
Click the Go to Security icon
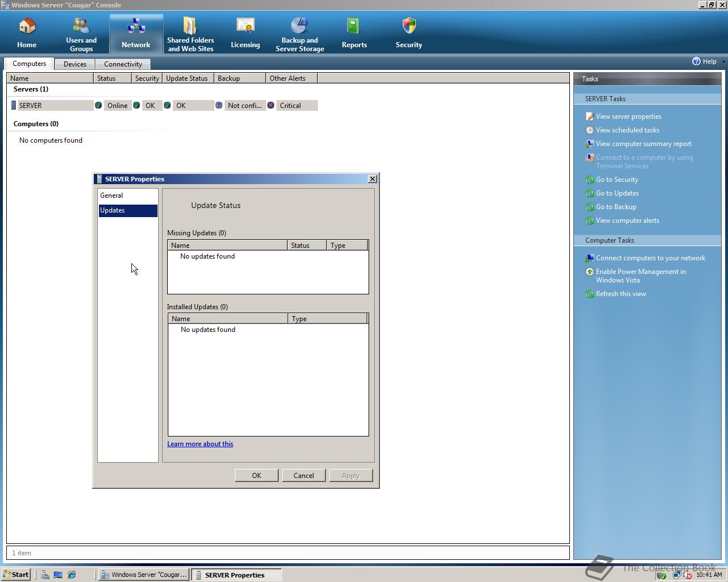click(590, 180)
